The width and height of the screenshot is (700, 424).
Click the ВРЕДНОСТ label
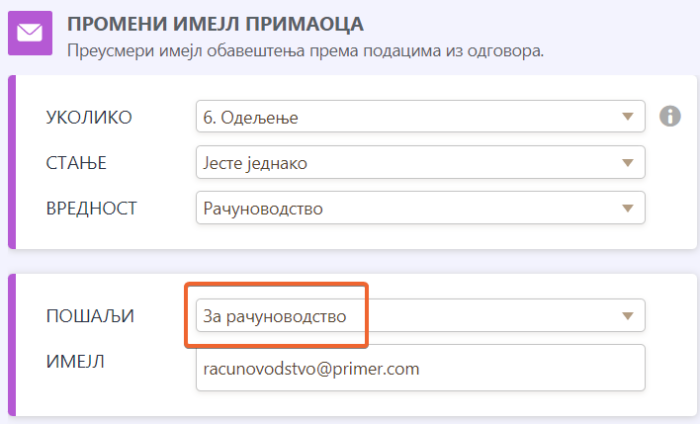click(91, 208)
